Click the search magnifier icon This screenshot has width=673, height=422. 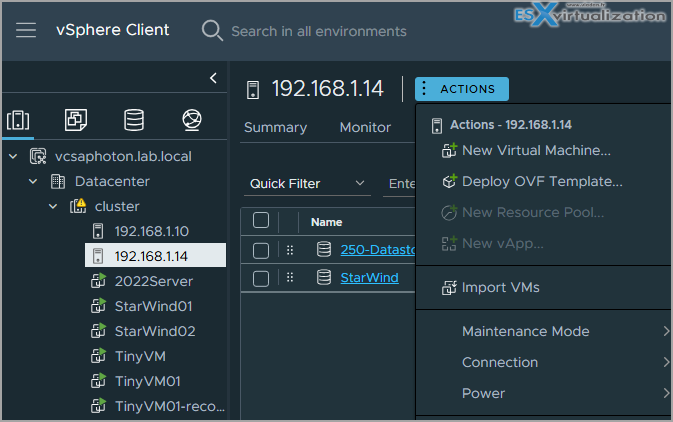(x=212, y=30)
